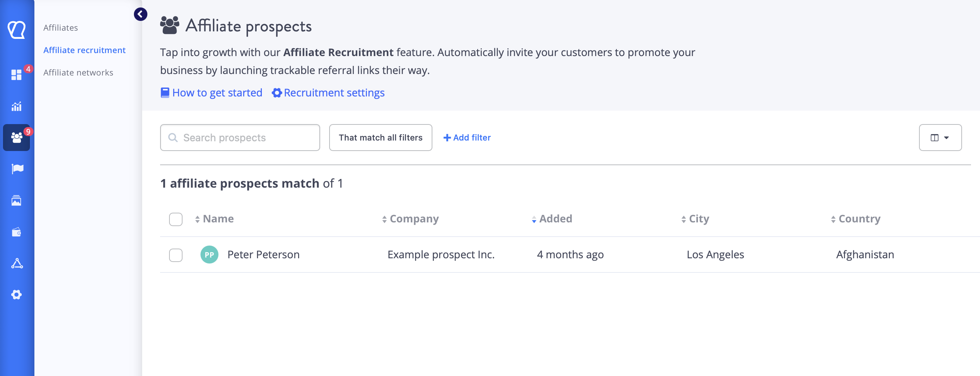Toggle the select-all checkbox in table header
The width and height of the screenshot is (980, 376).
coord(175,219)
